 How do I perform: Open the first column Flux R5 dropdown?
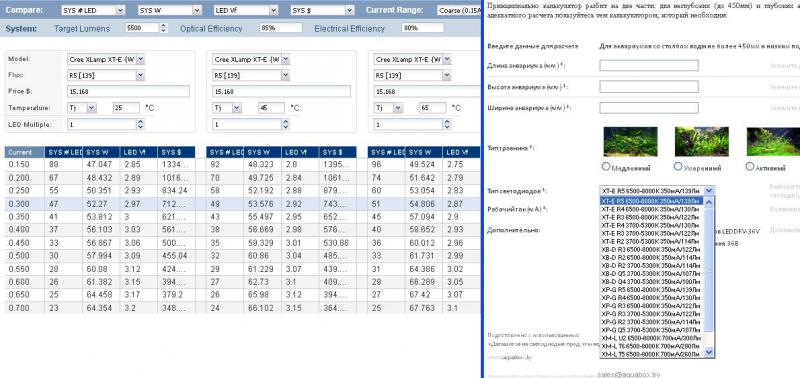[x=106, y=75]
